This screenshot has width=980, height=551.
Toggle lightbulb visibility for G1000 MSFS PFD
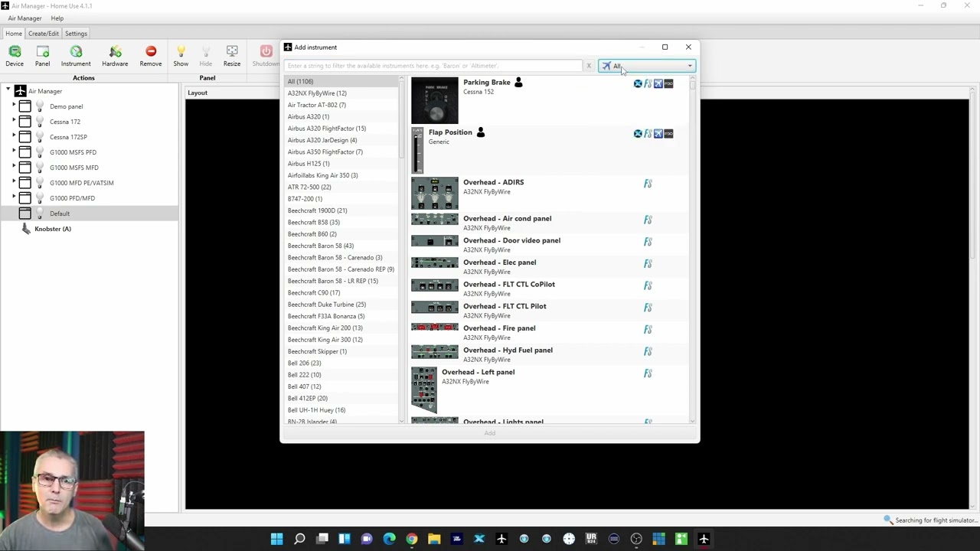coord(40,152)
